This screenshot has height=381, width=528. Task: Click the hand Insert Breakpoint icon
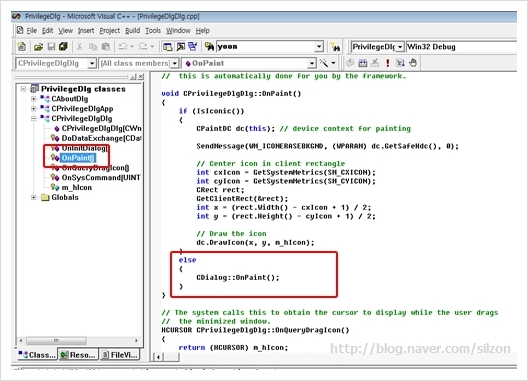(413, 63)
